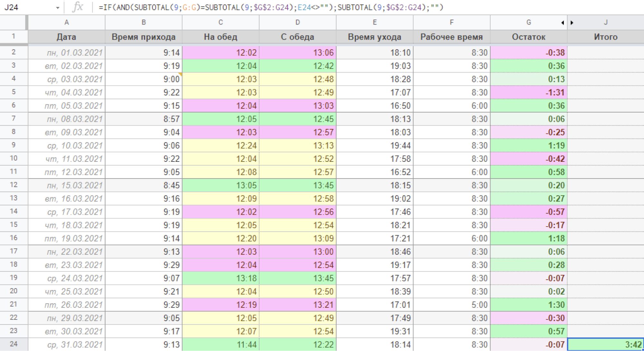Select remainder cell -0:42
The image size is (644, 351).
529,159
